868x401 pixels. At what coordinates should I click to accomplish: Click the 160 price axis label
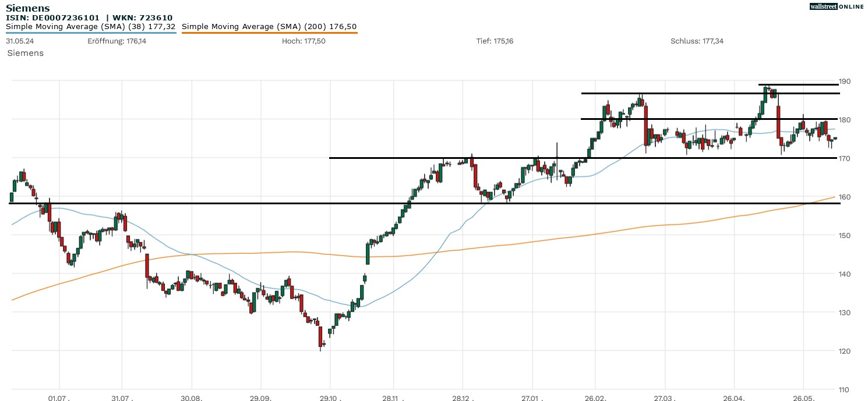click(x=845, y=197)
